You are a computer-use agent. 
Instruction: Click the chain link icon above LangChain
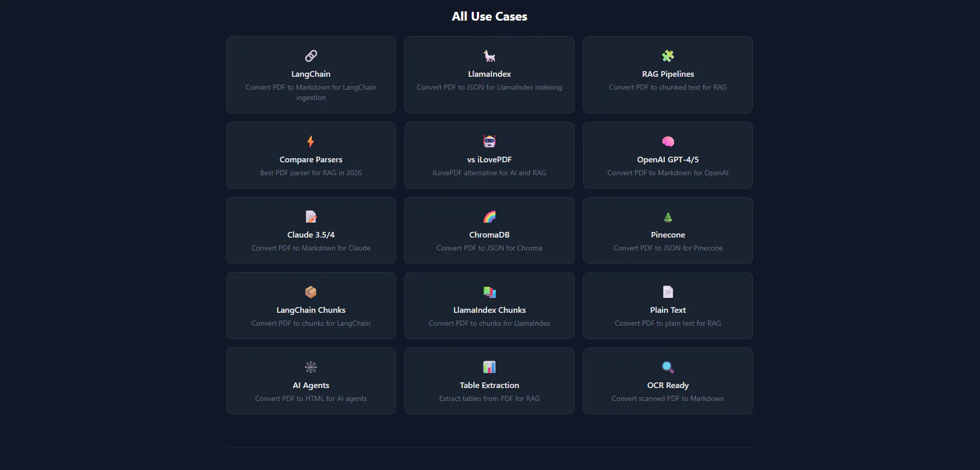[311, 56]
